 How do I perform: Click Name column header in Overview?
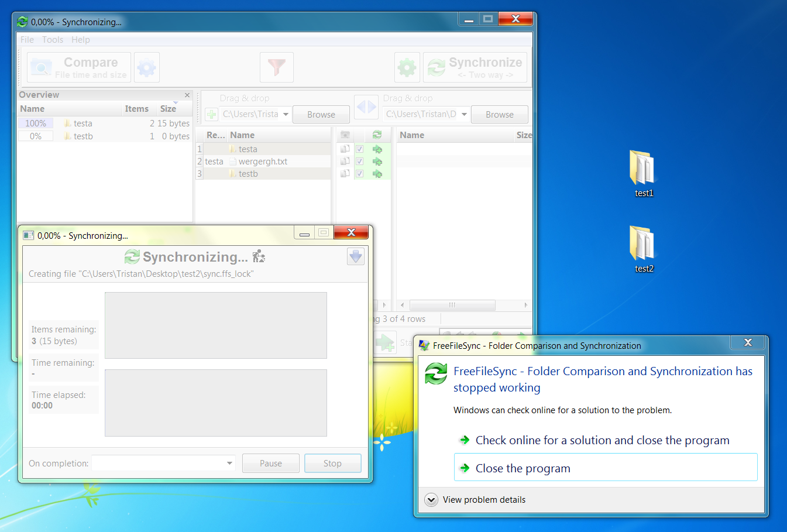[x=69, y=109]
